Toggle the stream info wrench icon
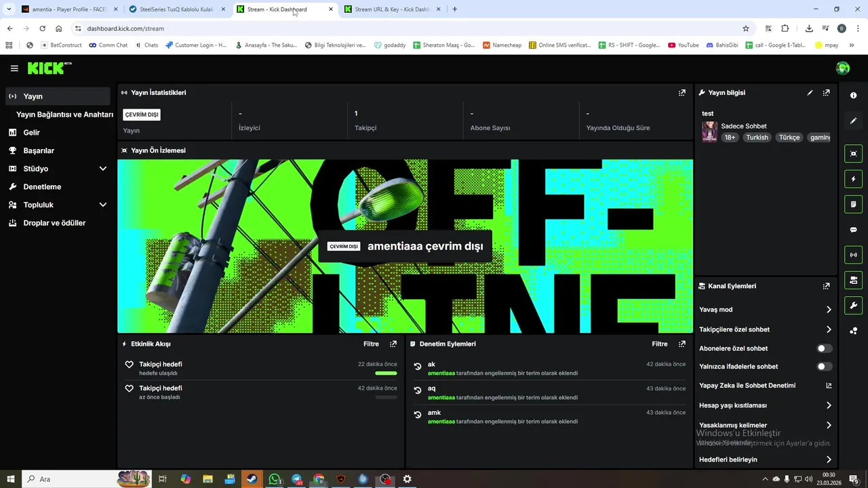The width and height of the screenshot is (868, 488). pos(854,305)
